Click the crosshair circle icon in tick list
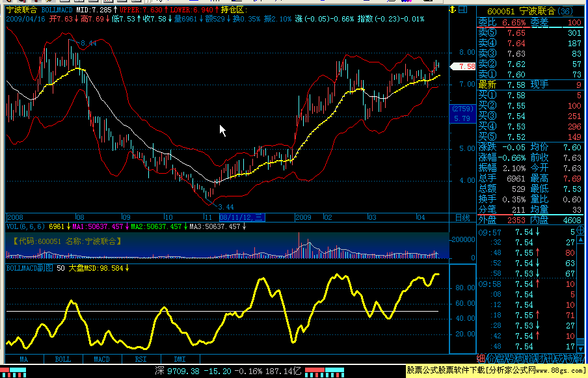 coord(580,230)
